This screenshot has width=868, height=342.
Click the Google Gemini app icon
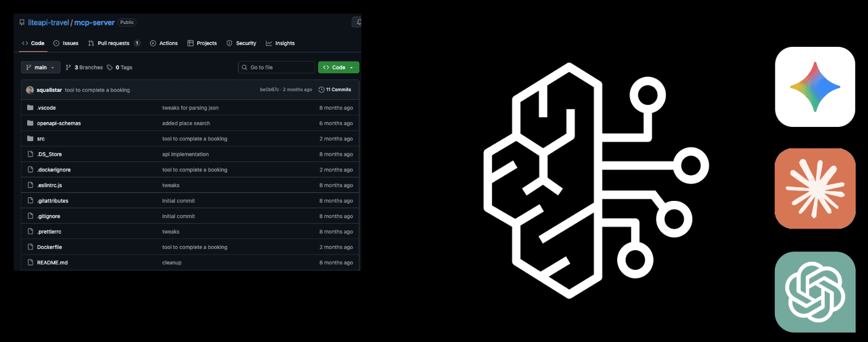click(x=814, y=87)
